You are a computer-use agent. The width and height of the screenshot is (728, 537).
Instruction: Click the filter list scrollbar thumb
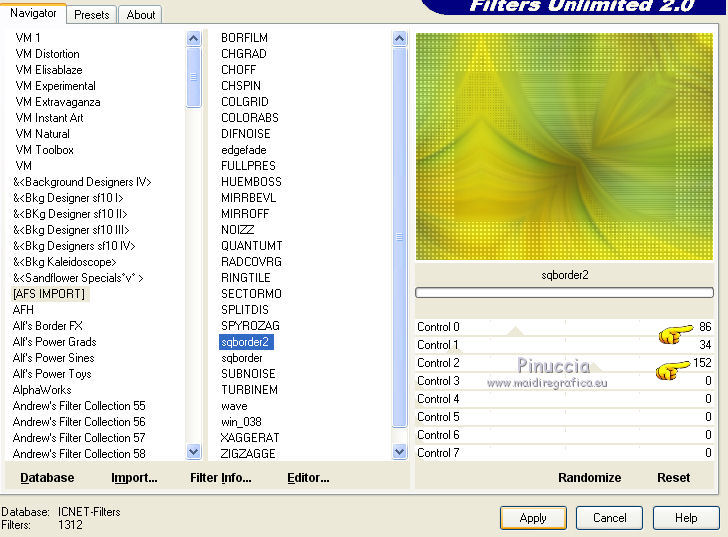coord(399,237)
